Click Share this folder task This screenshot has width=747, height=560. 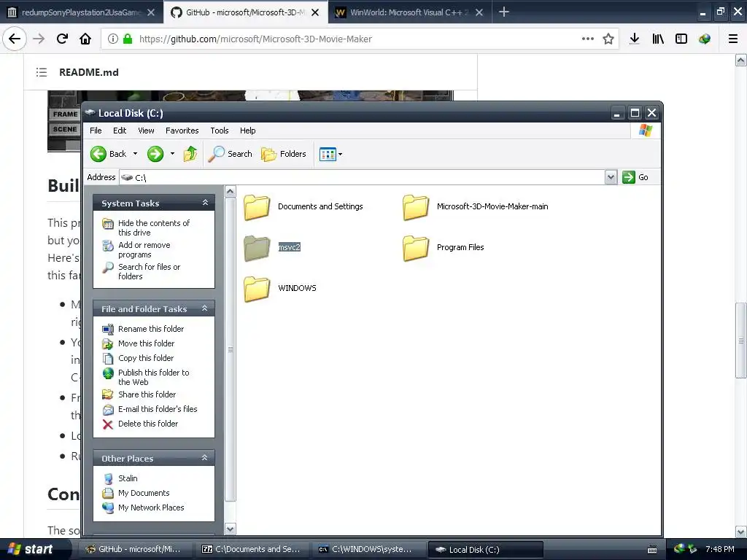(147, 394)
